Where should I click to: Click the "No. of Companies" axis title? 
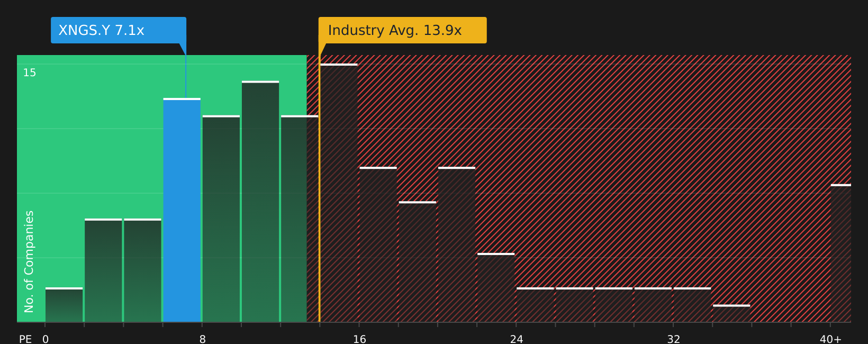point(29,261)
